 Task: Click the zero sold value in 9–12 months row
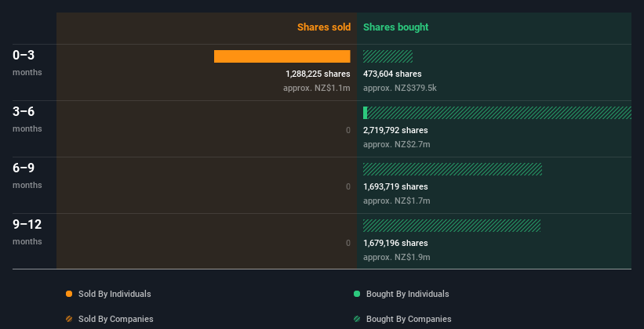point(348,243)
